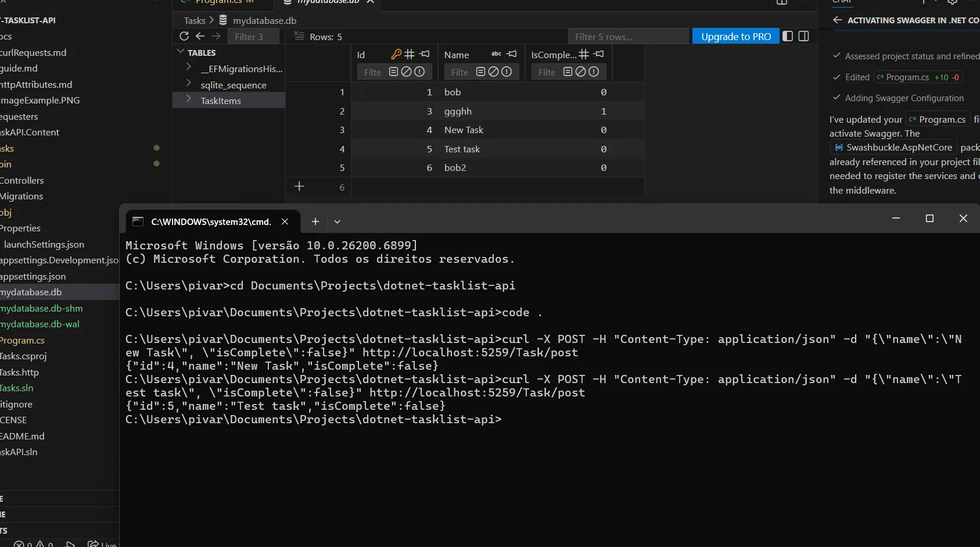Click the filter rows icon beside Rows: 5
This screenshot has width=980, height=547.
click(298, 36)
